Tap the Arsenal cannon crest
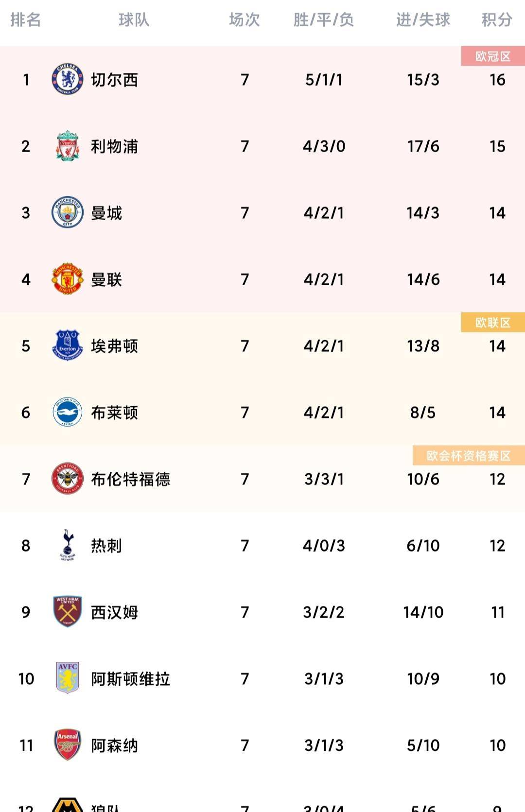Viewport: 525px width, 812px height. point(68,745)
